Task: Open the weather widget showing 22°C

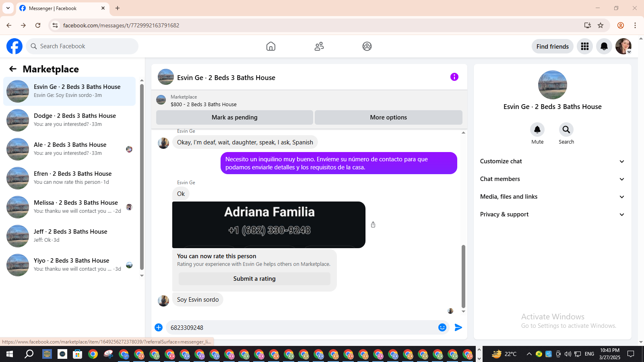Action: coord(504,354)
